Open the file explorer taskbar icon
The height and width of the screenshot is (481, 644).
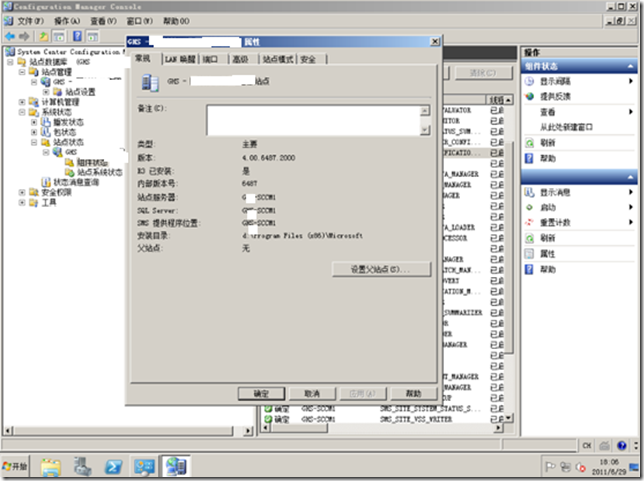(51, 467)
